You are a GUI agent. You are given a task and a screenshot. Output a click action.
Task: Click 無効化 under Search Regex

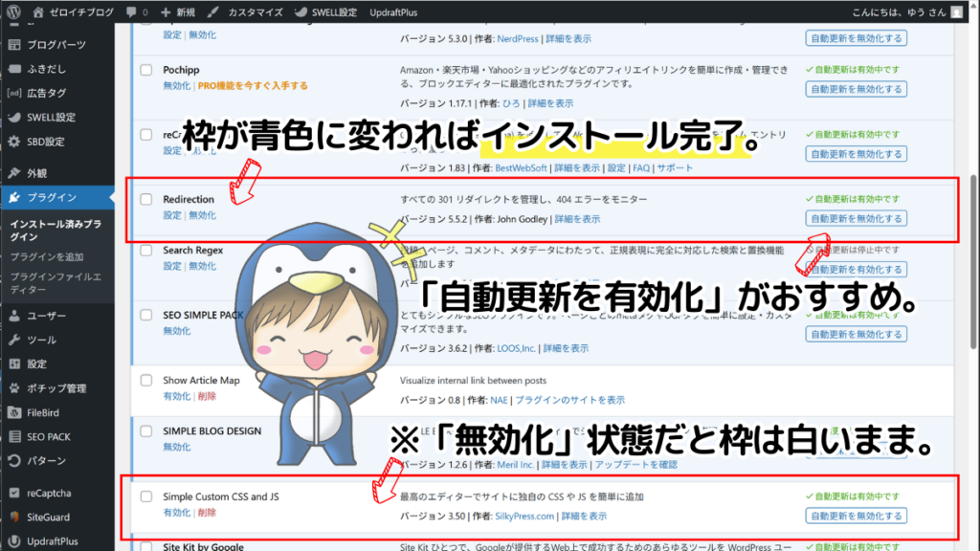[x=203, y=266]
